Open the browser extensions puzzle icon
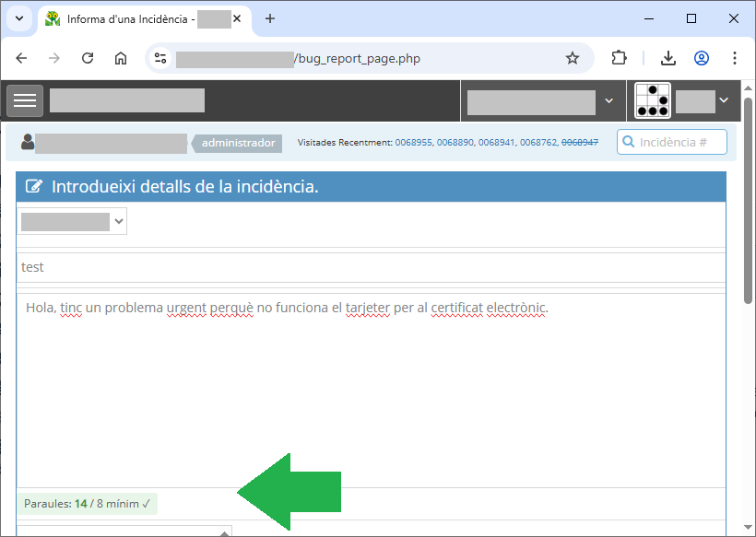Viewport: 756px width, 537px height. pos(620,58)
